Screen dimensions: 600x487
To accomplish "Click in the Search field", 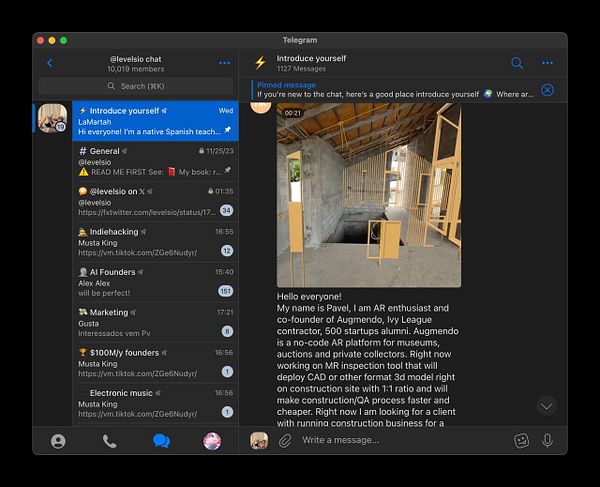I will coord(135,86).
